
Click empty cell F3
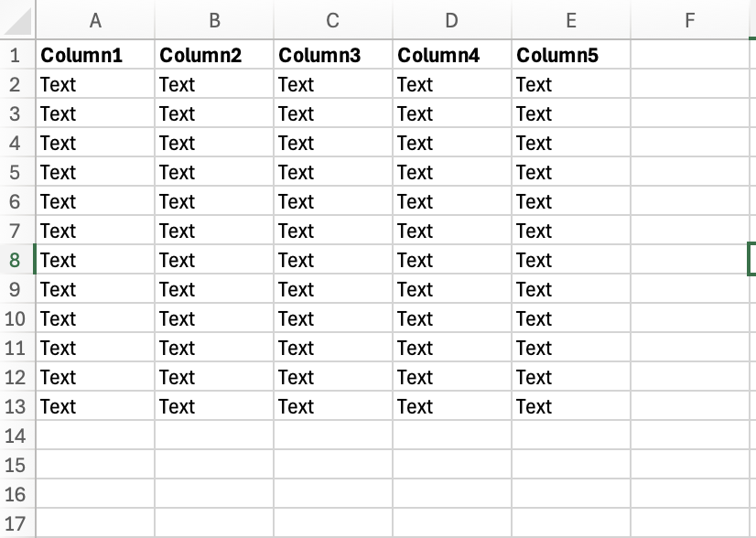[x=690, y=113]
